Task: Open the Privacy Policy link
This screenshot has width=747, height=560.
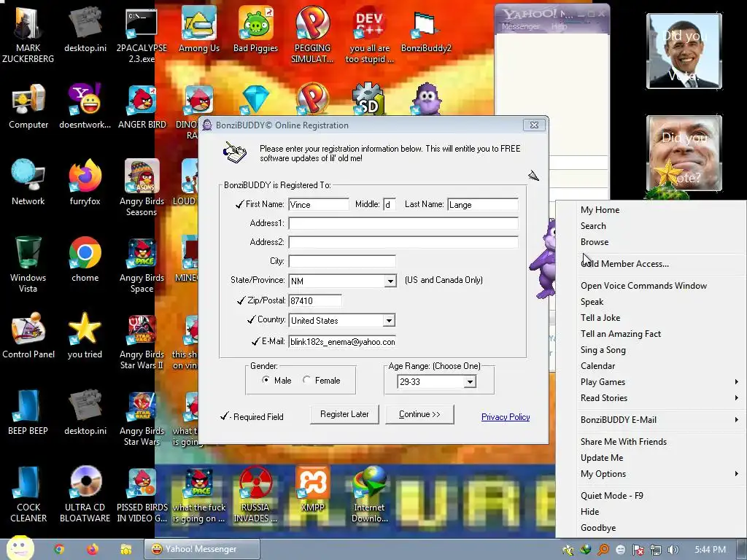Action: tap(506, 417)
